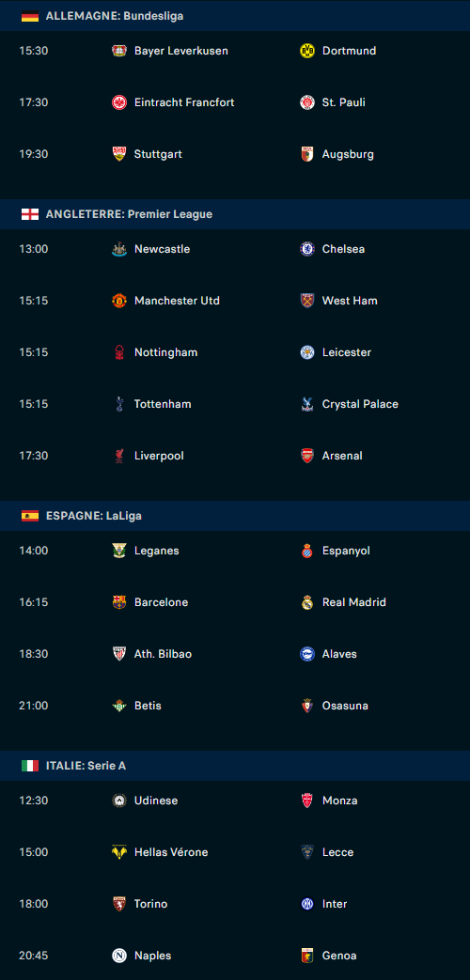Open the Liverpool team name link
470x980 pixels.
(x=159, y=456)
